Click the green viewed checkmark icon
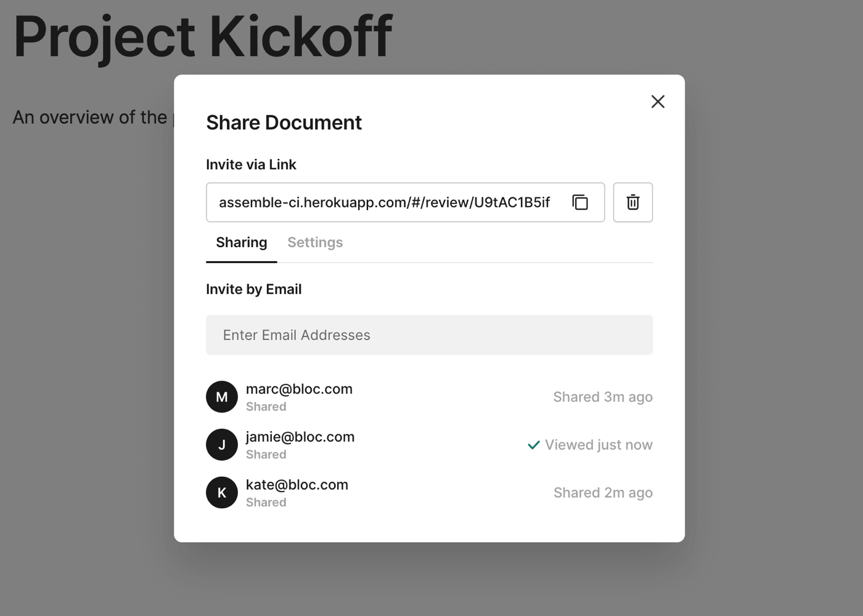This screenshot has height=616, width=863. coord(534,445)
